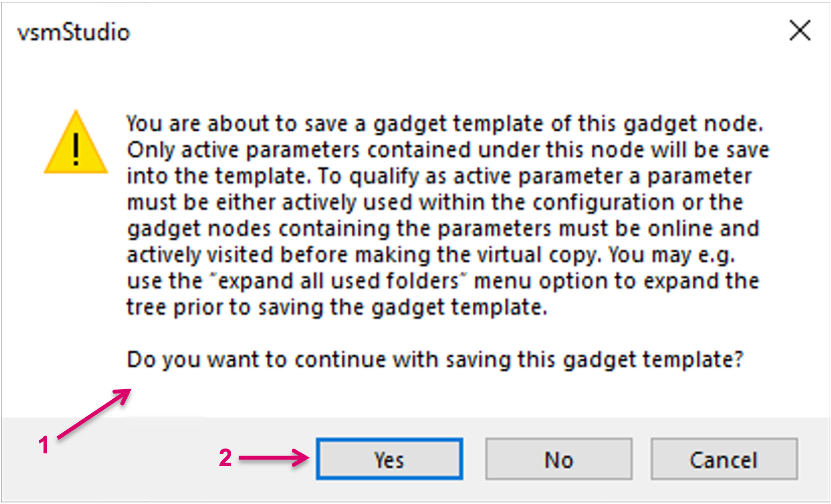Click the diagonal pink arrow near 1
831x504 pixels.
pyautogui.click(x=95, y=413)
